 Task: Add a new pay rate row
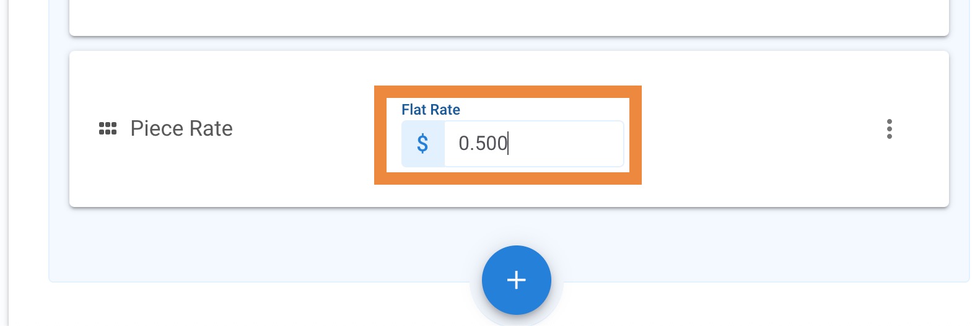(516, 280)
